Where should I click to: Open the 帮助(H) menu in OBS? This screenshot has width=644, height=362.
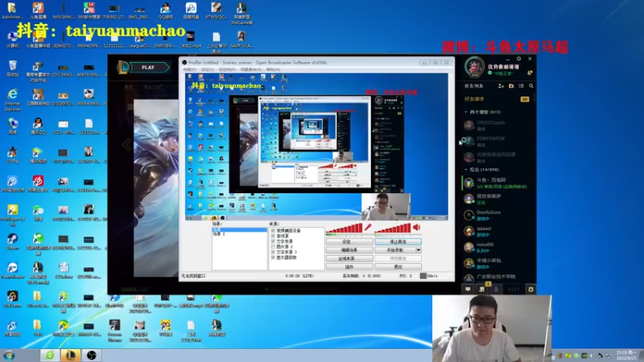[273, 70]
